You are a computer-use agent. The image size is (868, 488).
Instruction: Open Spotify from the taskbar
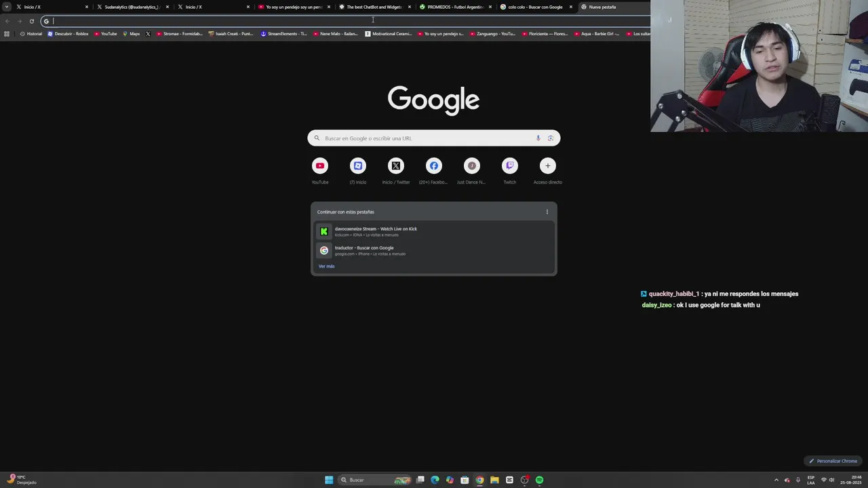tap(539, 480)
